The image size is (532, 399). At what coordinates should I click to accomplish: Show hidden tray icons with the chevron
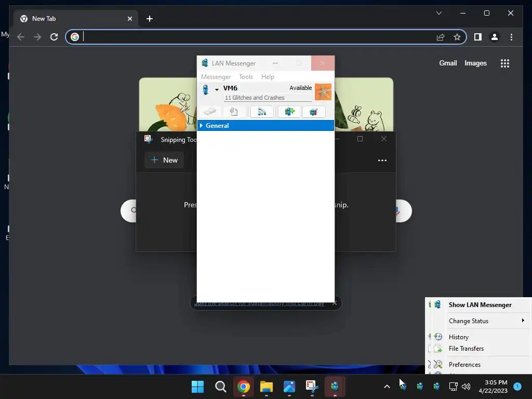(387, 387)
